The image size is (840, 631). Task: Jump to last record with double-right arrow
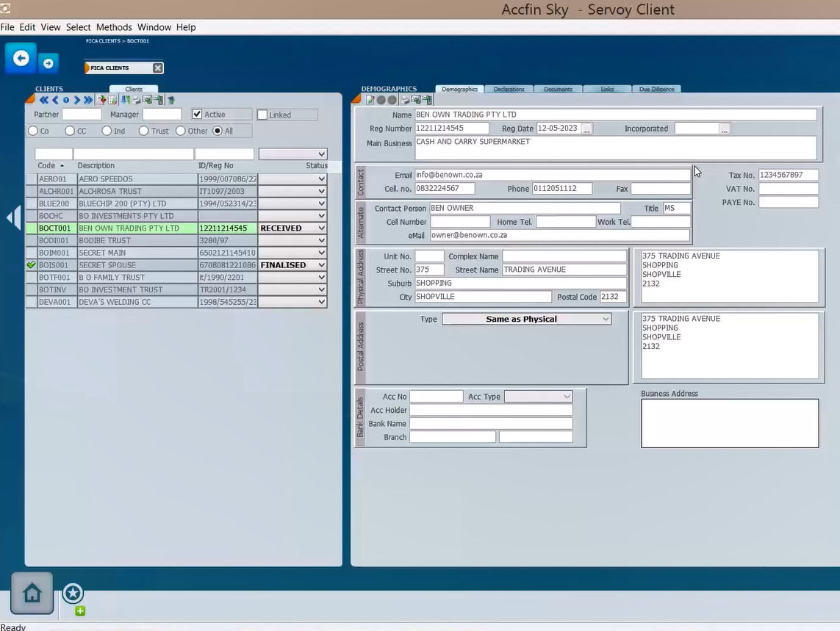[88, 100]
